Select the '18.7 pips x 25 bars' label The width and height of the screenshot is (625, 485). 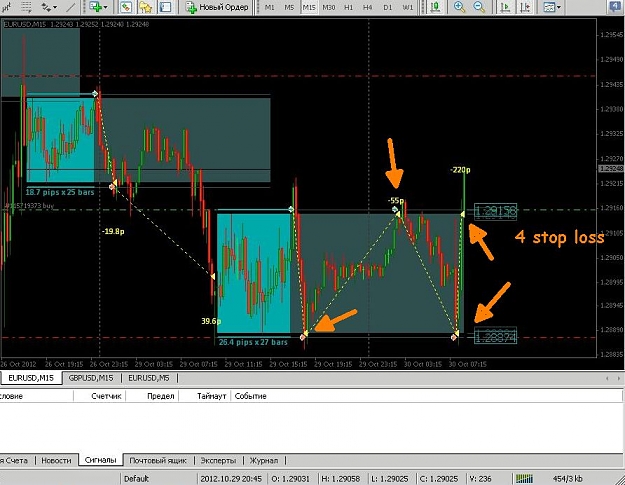tap(60, 192)
